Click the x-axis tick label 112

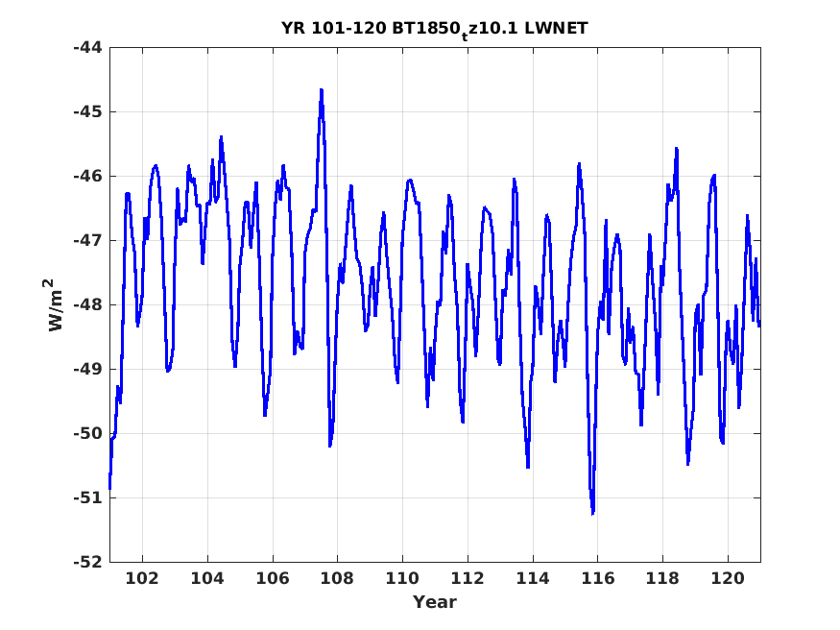point(468,578)
